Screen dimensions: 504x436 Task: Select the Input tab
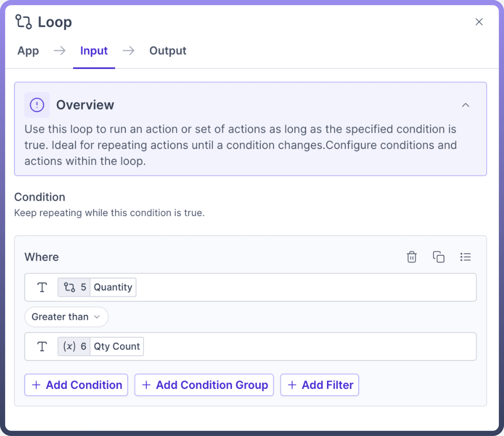point(94,51)
